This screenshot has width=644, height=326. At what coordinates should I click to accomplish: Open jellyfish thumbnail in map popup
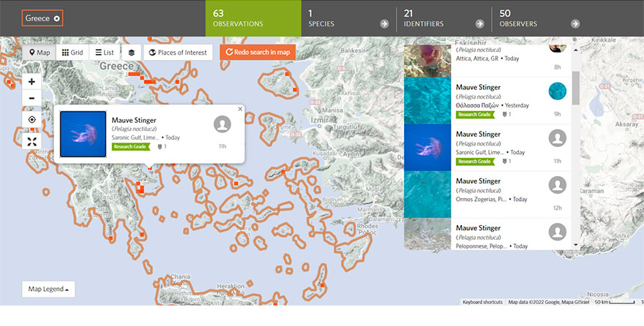[83, 134]
